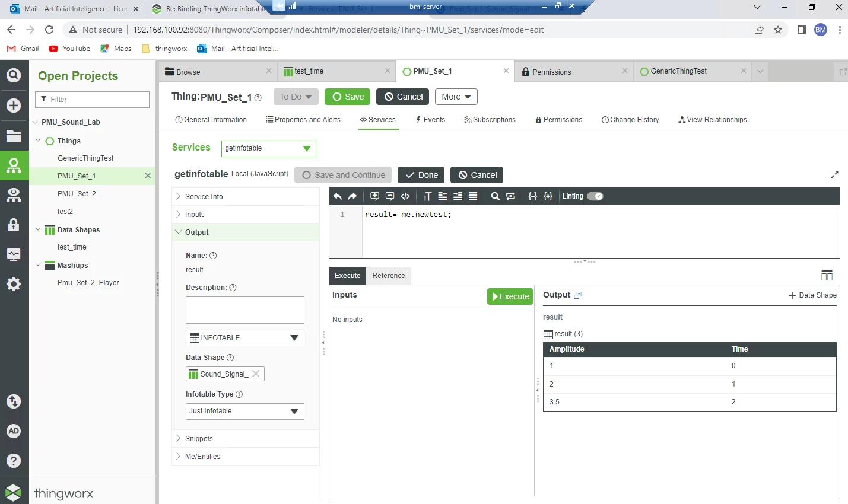Click the font size icon in editor toolbar
The image size is (848, 504).
(427, 196)
